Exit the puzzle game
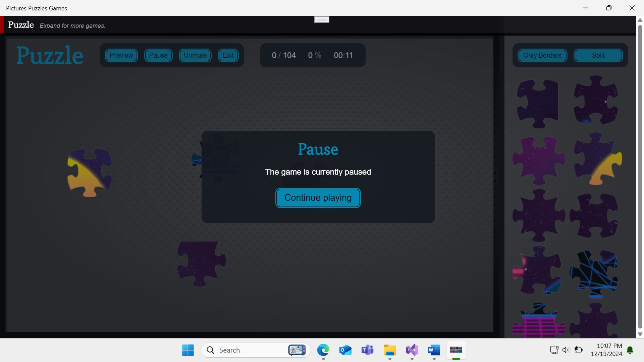 coord(228,55)
